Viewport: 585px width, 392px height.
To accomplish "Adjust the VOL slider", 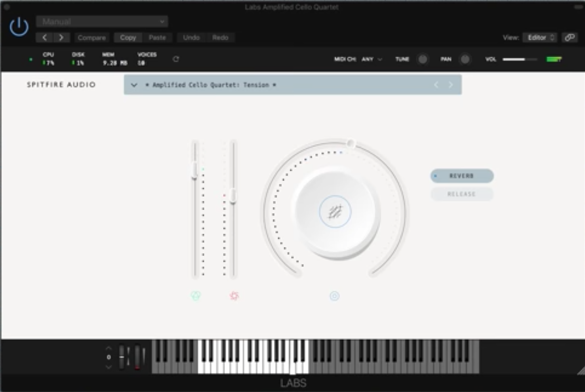I will tap(520, 59).
